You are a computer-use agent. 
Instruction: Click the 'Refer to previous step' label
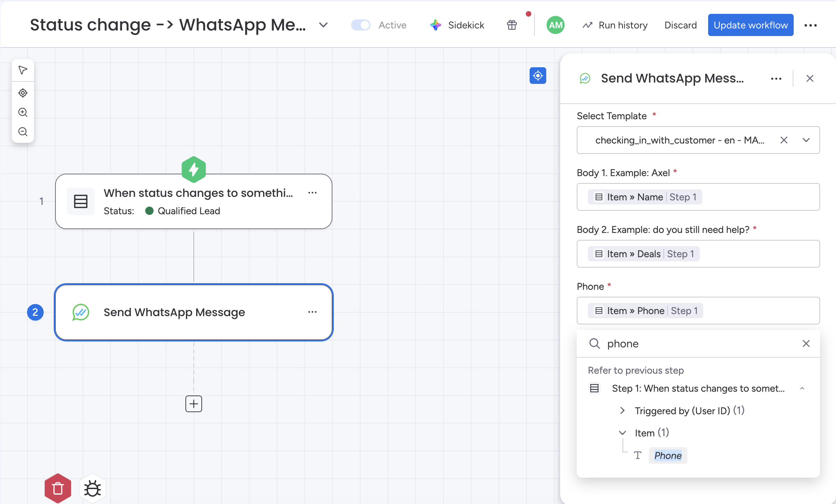(x=636, y=370)
